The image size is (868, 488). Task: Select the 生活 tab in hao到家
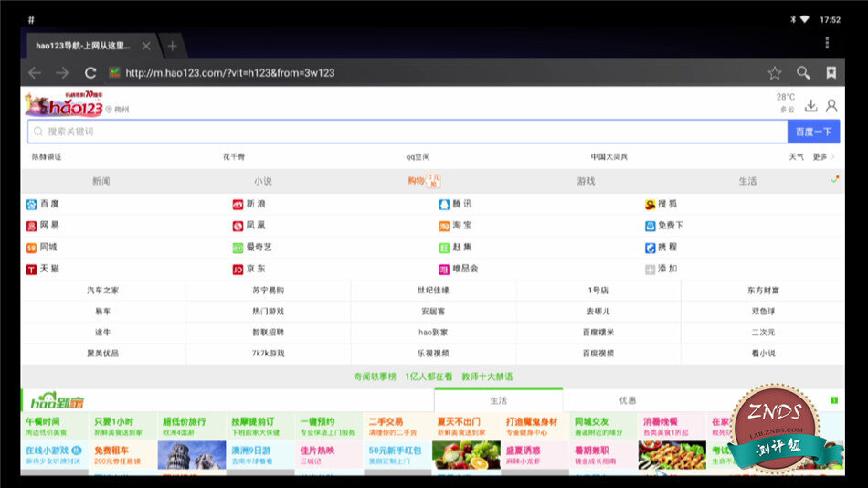(x=498, y=400)
